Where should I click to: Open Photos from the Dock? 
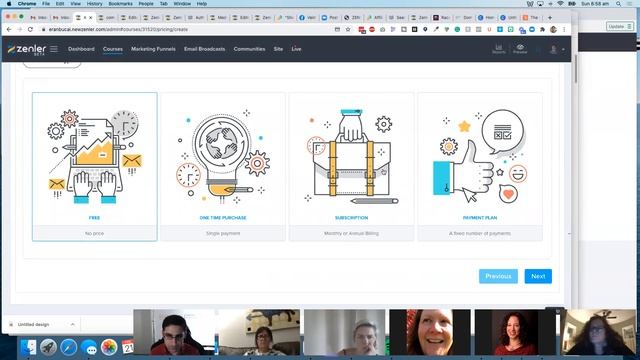point(109,347)
